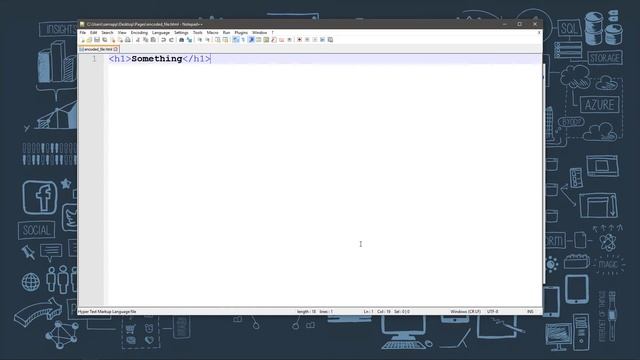640x360 pixels.
Task: Toggle the Indent Guide icon
Action: pos(251,40)
